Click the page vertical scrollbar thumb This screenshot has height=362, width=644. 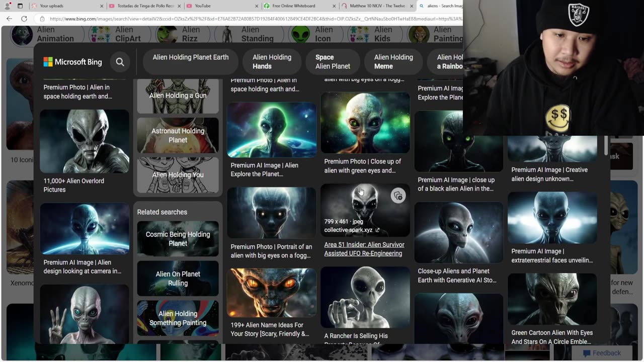(605, 145)
